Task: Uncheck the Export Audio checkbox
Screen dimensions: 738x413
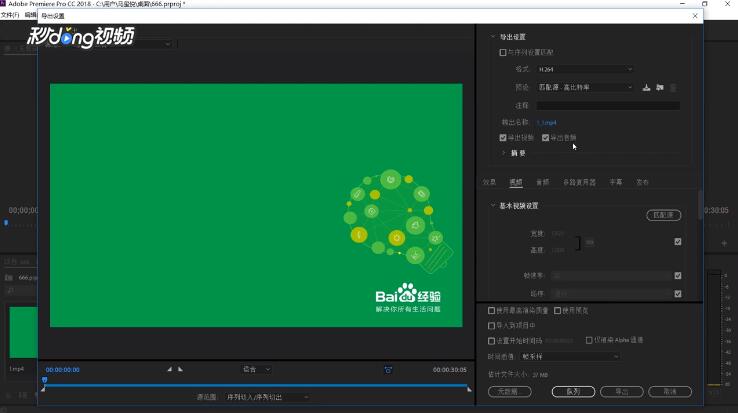Action: click(x=545, y=138)
